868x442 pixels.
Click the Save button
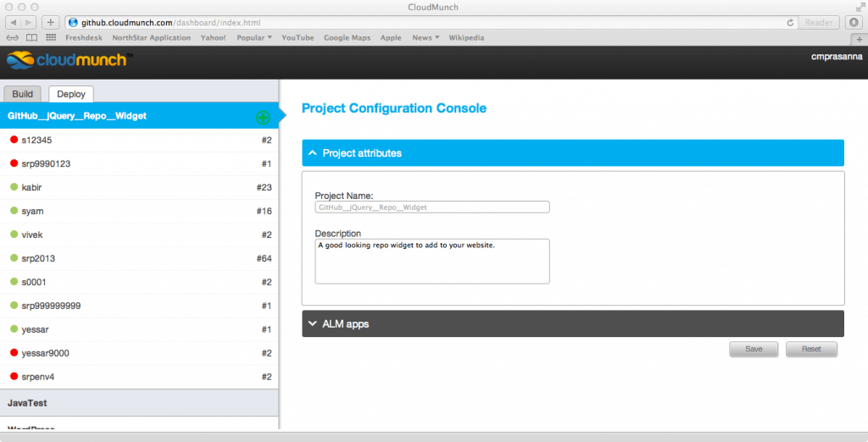point(754,349)
